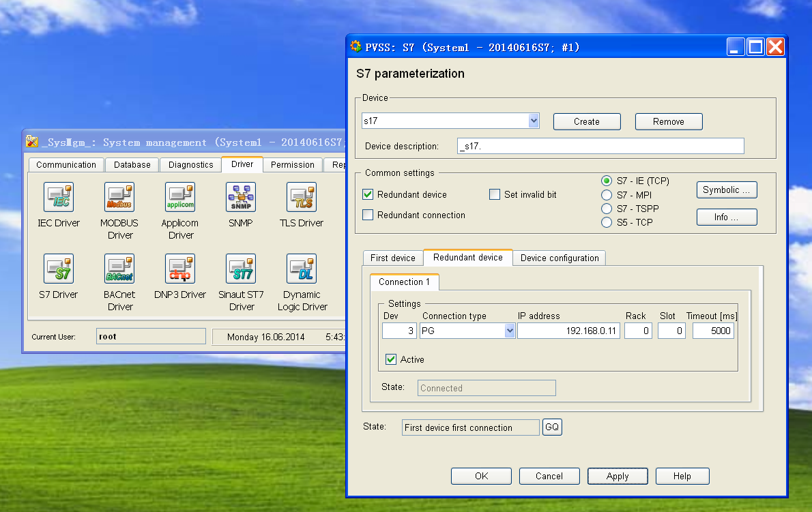Edit the Timeout [ms] field 5000

pyautogui.click(x=713, y=331)
